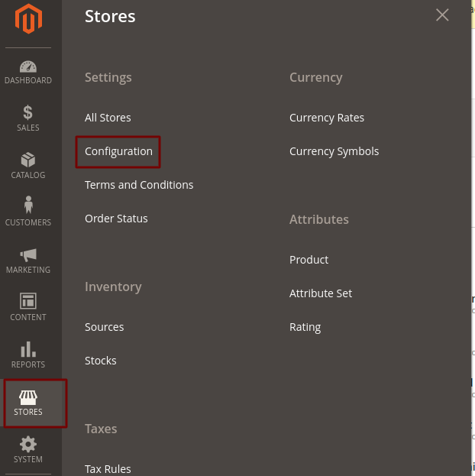Open the Content layout icon
Viewport: 475px width, 476px height.
pyautogui.click(x=28, y=301)
